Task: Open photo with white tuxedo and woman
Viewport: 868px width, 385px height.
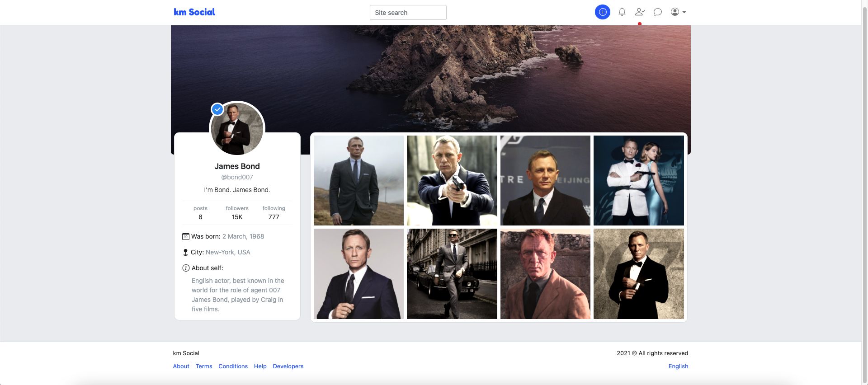Action: pos(639,180)
